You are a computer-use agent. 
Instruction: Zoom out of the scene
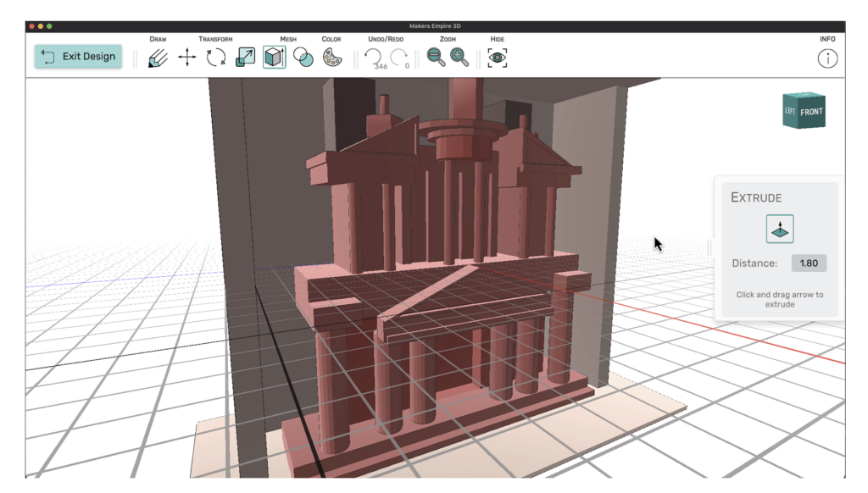click(436, 57)
